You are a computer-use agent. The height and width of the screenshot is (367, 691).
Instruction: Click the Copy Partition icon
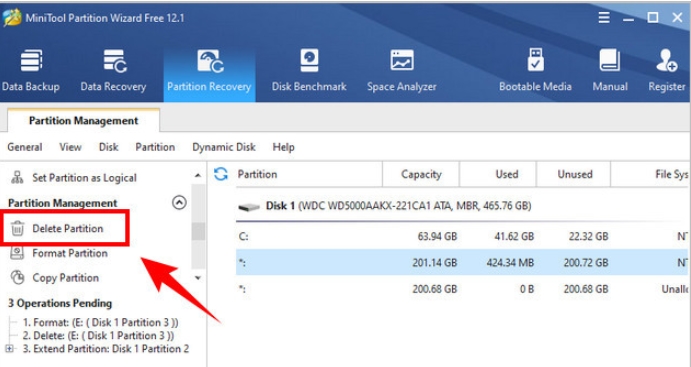(18, 278)
